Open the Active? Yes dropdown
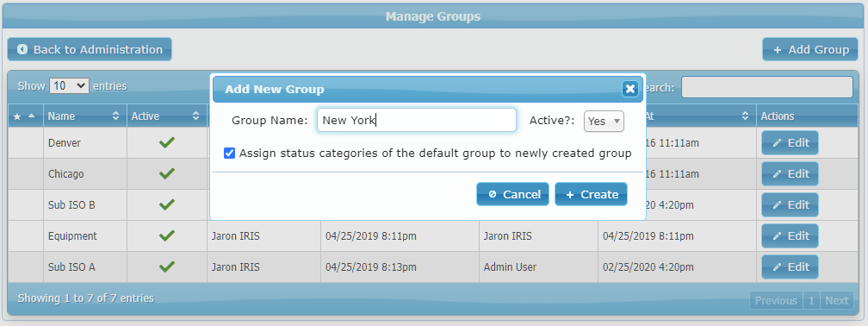The height and width of the screenshot is (326, 868). [604, 121]
